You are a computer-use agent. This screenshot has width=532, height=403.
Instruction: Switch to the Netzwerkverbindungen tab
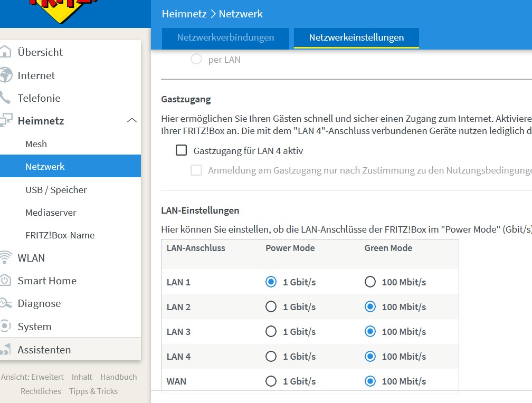[225, 37]
